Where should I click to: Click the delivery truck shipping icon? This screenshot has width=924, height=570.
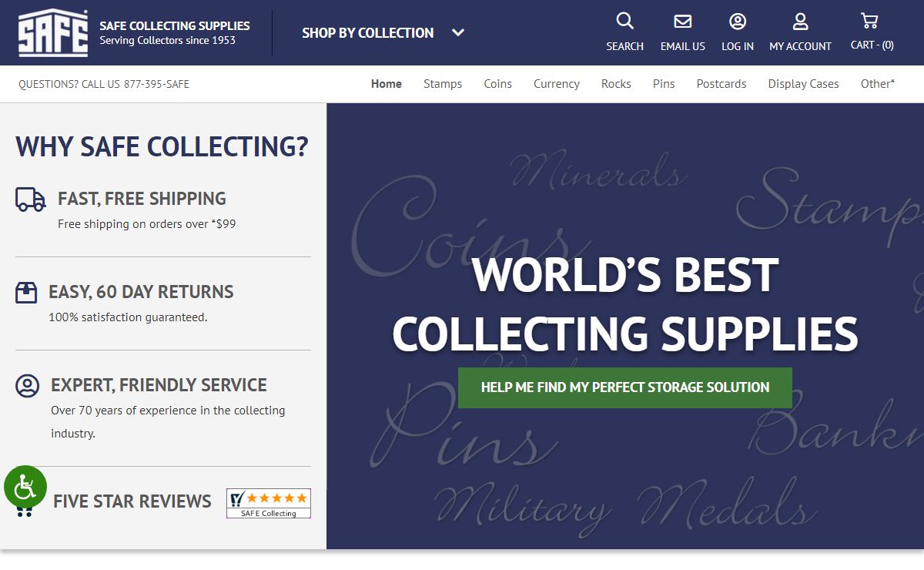(31, 199)
